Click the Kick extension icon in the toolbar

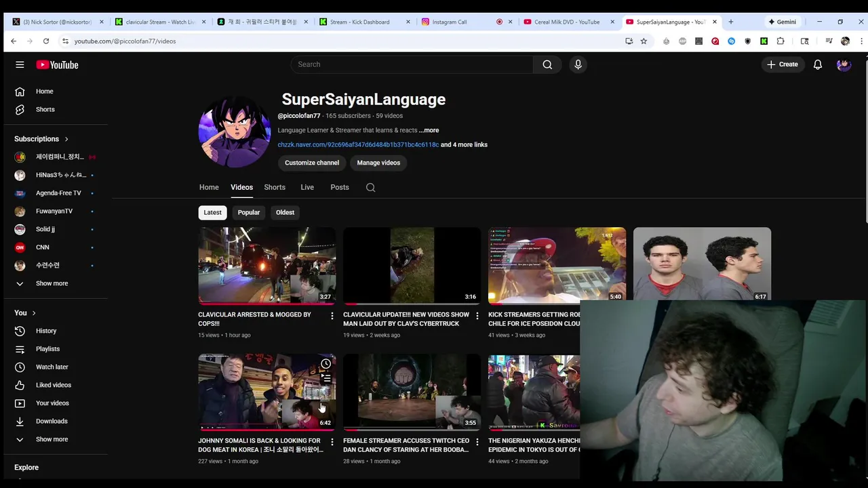[764, 41]
